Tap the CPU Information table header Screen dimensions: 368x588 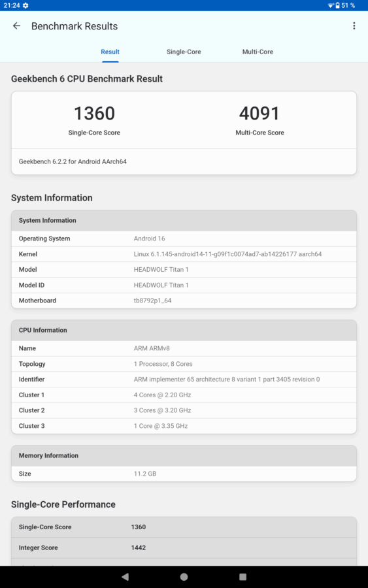[184, 331]
